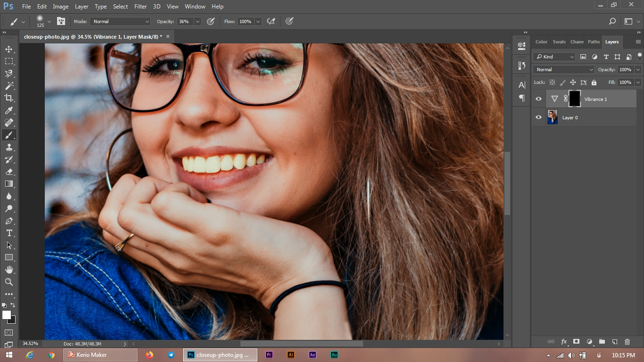Select the Dodge tool

click(9, 208)
